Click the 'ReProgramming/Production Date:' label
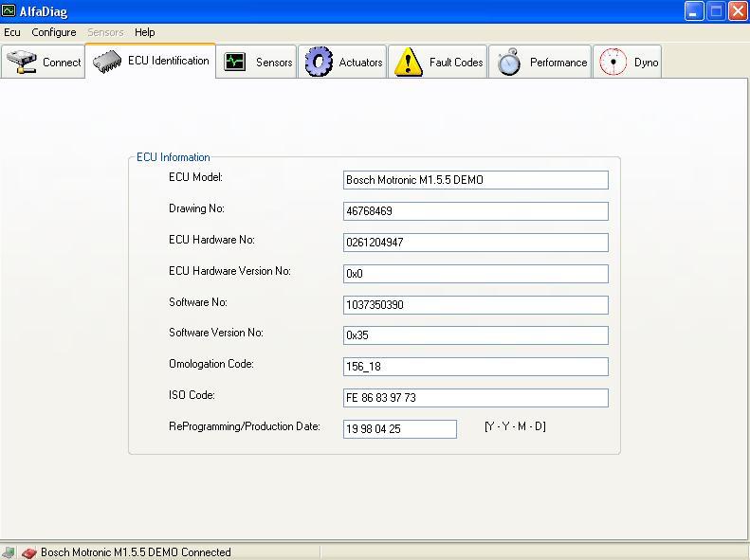The image size is (750, 560). (x=245, y=426)
